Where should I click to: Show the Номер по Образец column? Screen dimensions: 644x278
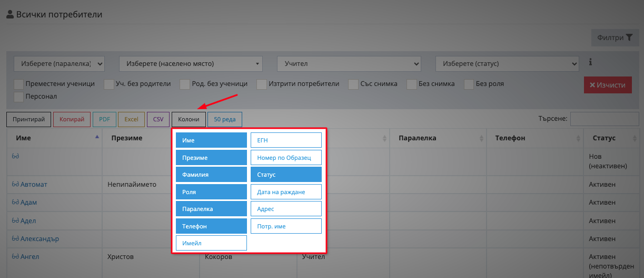(x=286, y=157)
